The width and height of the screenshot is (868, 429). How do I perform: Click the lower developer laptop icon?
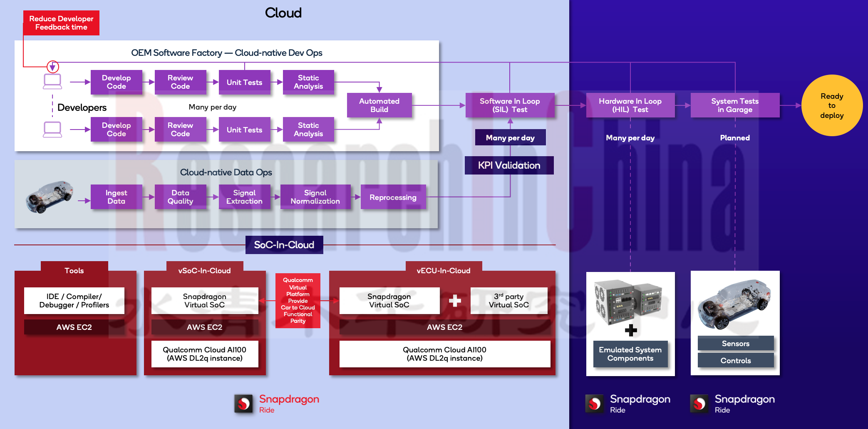tap(52, 130)
